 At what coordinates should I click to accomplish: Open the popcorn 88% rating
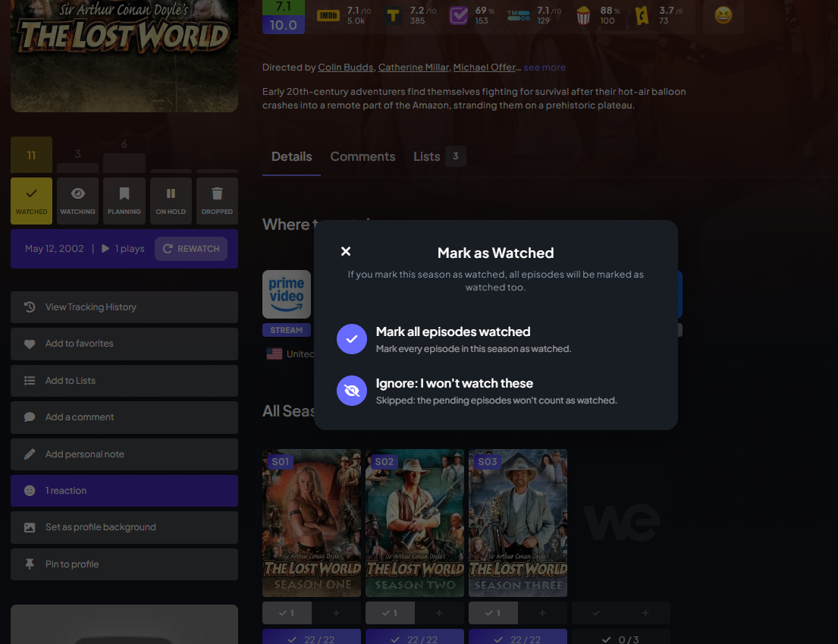point(598,15)
